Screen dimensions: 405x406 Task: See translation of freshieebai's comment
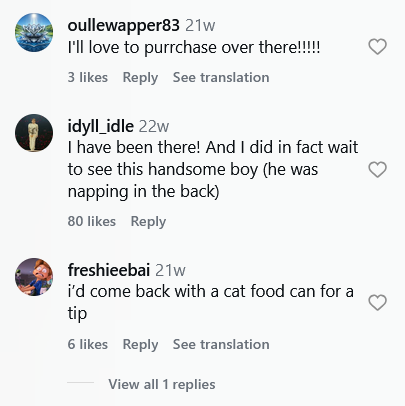pyautogui.click(x=221, y=344)
